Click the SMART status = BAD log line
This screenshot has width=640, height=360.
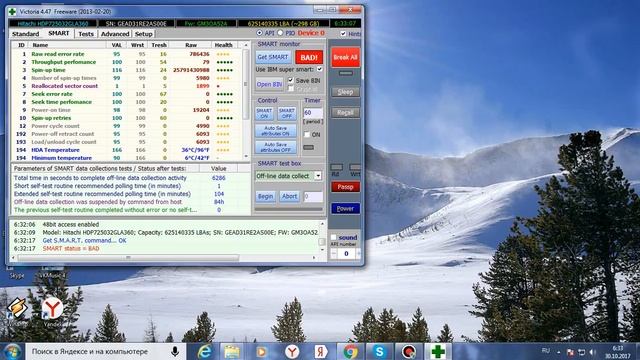pyautogui.click(x=71, y=248)
